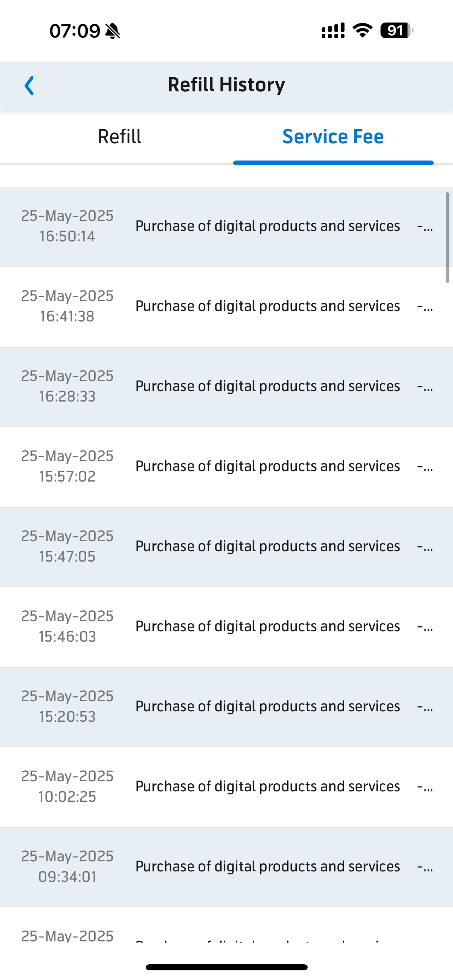
Task: Expand truncated amount on 15:47:05 entry
Action: (x=425, y=547)
